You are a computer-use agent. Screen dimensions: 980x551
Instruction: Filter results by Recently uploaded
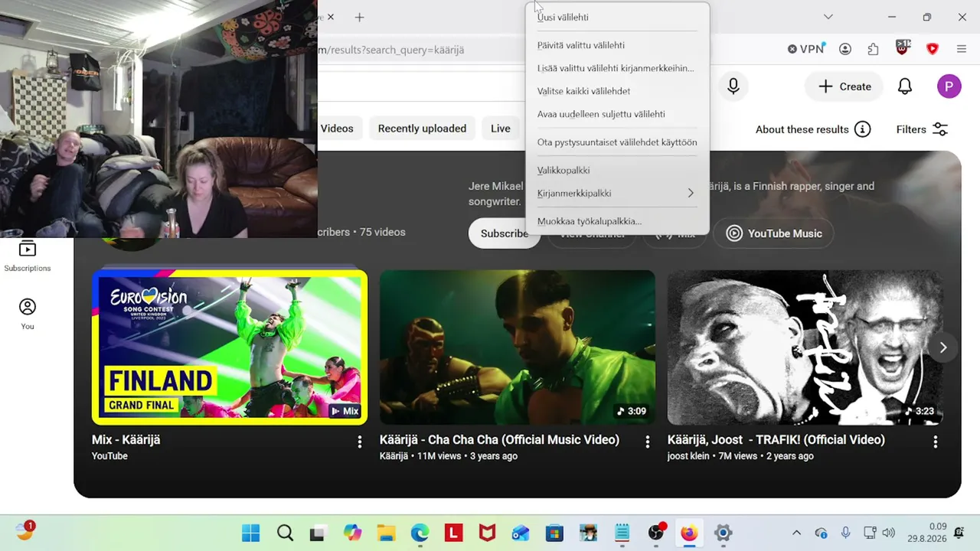coord(422,129)
